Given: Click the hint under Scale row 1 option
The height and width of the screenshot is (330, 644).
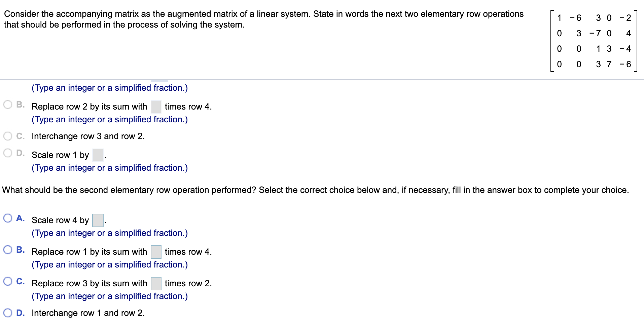Looking at the screenshot, I should point(109,168).
